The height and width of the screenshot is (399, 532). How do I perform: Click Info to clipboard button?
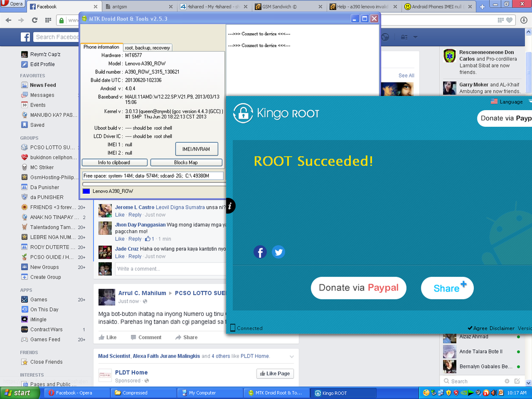tap(114, 163)
